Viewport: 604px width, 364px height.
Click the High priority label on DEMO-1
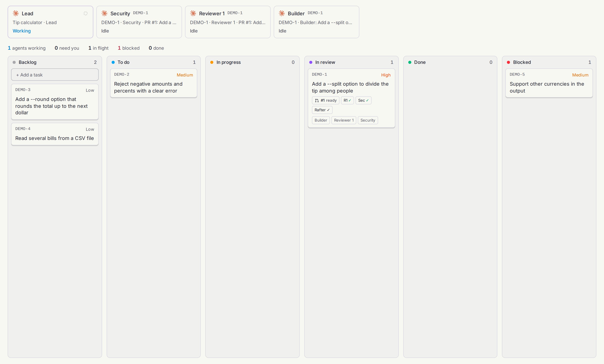tap(386, 75)
